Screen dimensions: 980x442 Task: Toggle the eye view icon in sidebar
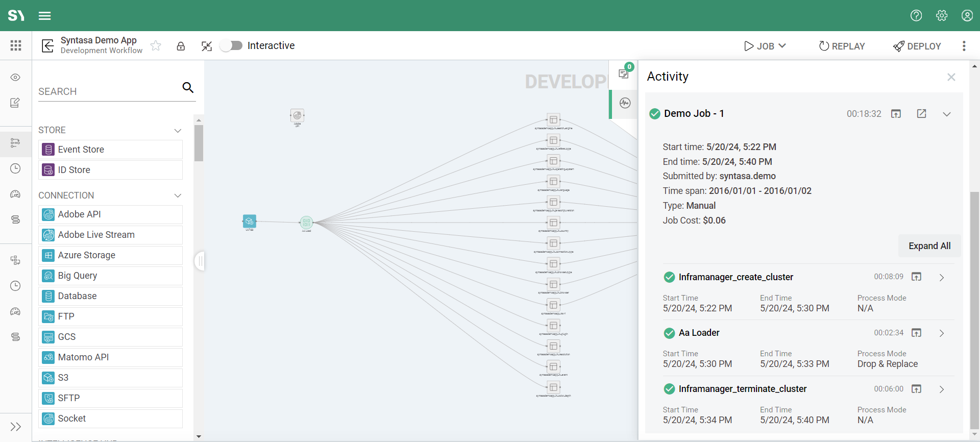coord(16,78)
